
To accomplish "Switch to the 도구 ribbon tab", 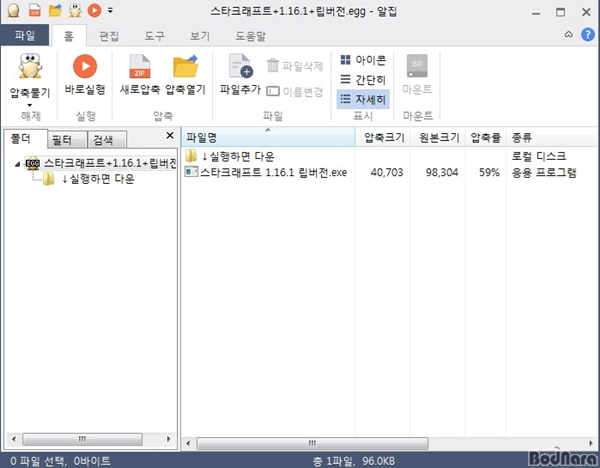I will [154, 36].
